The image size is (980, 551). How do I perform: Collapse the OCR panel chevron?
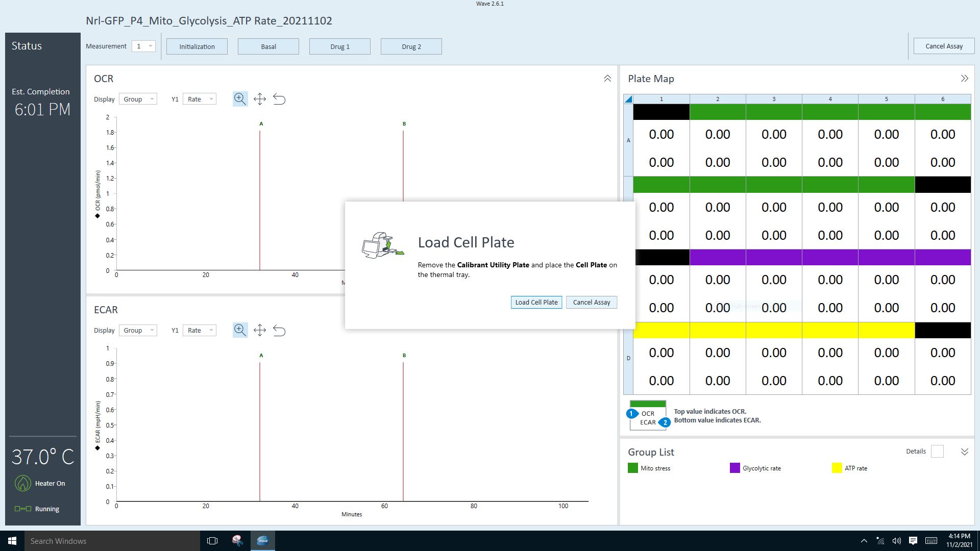(607, 79)
